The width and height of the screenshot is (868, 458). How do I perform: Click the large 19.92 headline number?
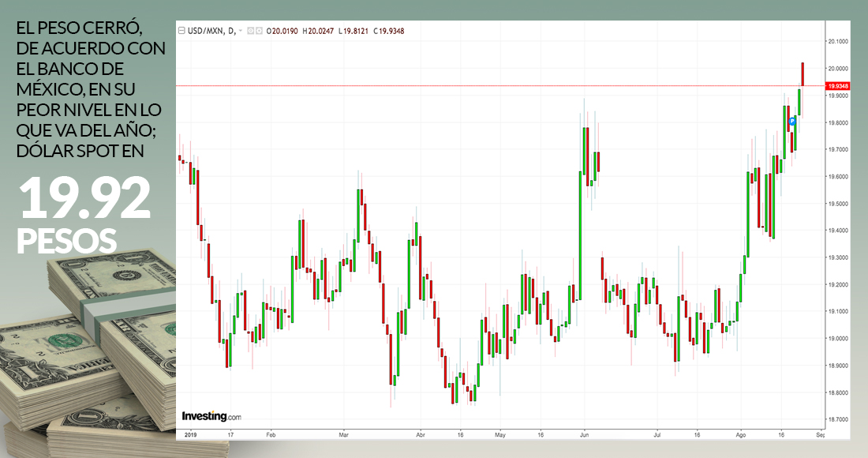point(84,199)
